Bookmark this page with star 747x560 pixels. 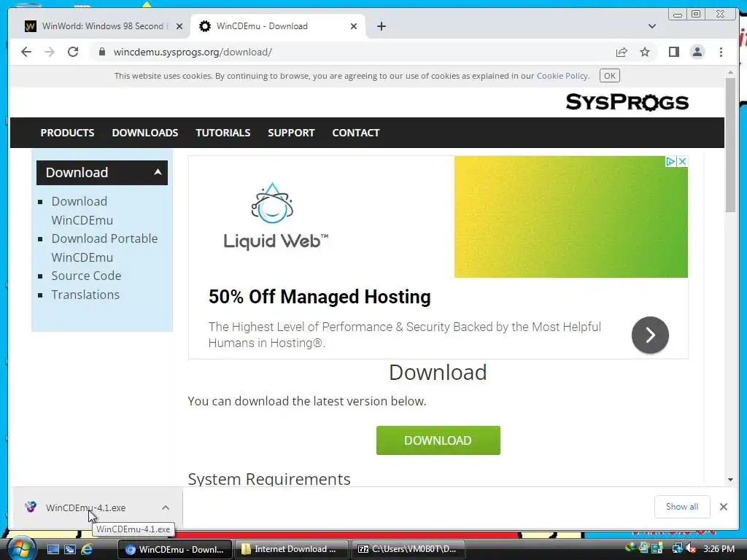[645, 52]
